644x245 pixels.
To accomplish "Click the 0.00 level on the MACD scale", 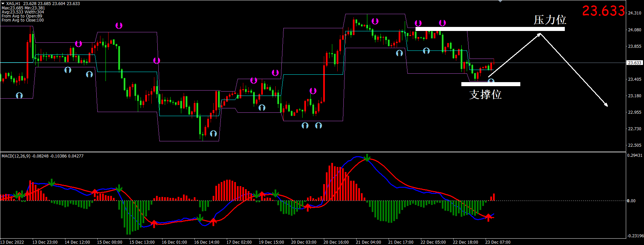I will (x=631, y=201).
